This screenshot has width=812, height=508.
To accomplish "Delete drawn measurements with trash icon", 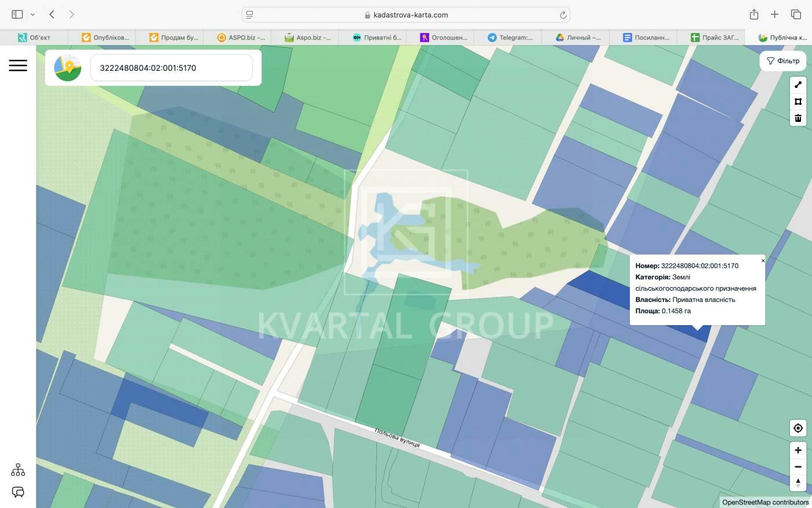I will point(798,118).
